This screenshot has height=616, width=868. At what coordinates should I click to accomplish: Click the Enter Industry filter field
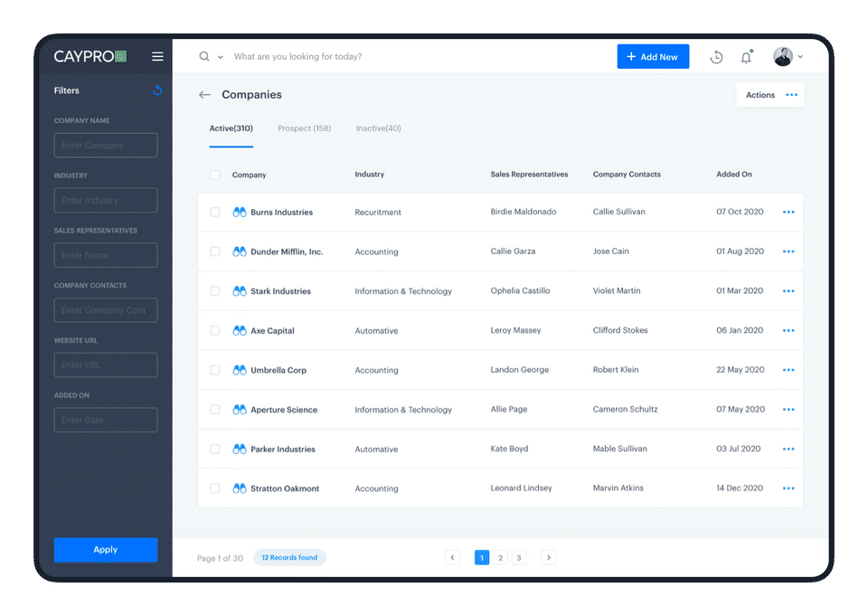coord(106,200)
